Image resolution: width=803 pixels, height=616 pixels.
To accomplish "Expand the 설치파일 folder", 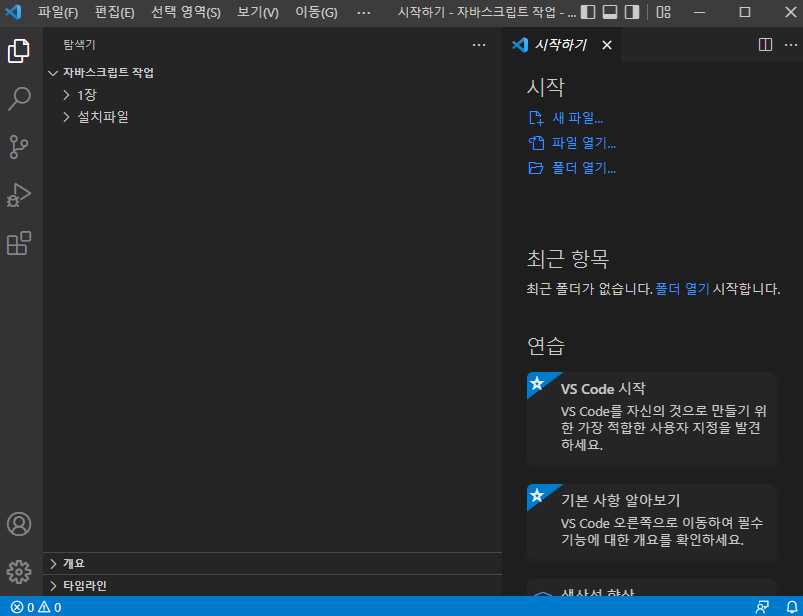I will pos(66,117).
